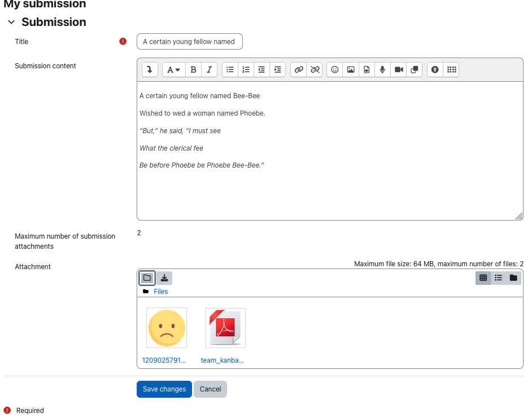Open the 1209025791... file name link
Screen dimensions: 532x418
click(164, 360)
